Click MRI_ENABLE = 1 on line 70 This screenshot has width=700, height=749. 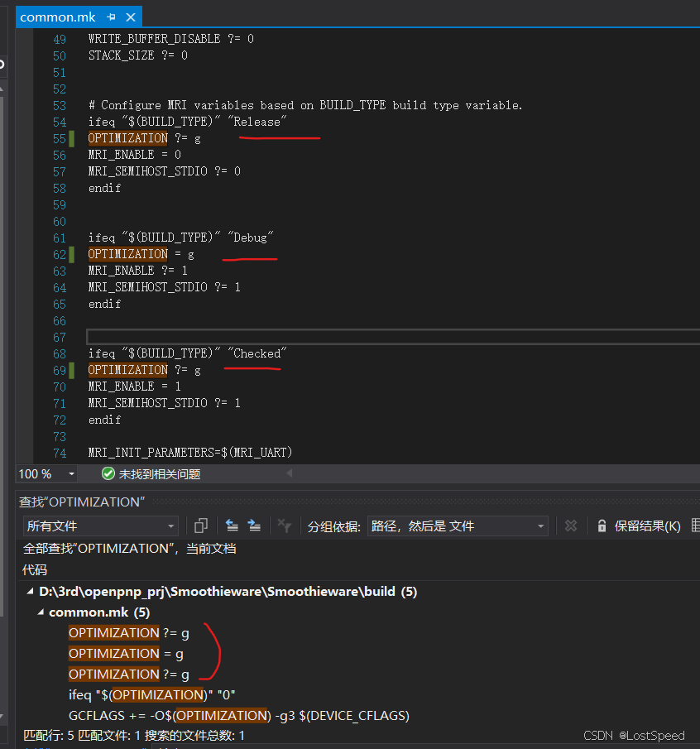click(x=135, y=387)
